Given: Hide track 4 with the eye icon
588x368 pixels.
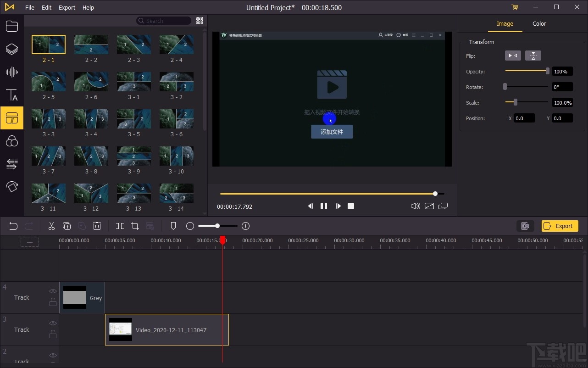Looking at the screenshot, I should (x=53, y=291).
